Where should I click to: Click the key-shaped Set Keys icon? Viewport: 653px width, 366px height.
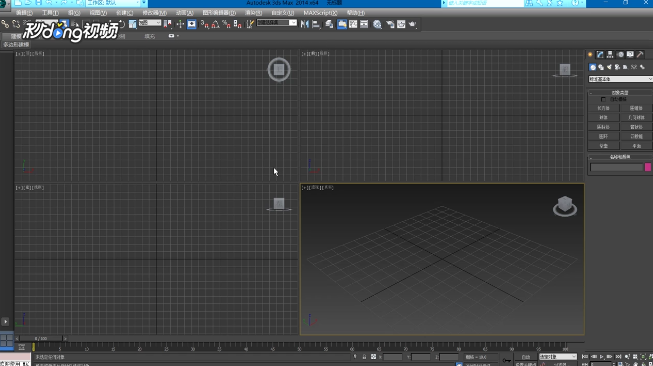click(x=507, y=360)
